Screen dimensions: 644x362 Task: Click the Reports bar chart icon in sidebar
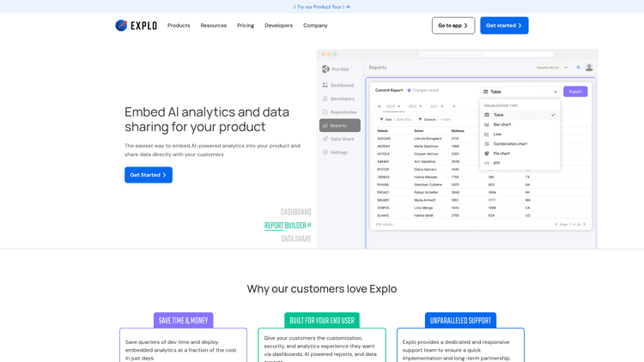[x=325, y=125]
